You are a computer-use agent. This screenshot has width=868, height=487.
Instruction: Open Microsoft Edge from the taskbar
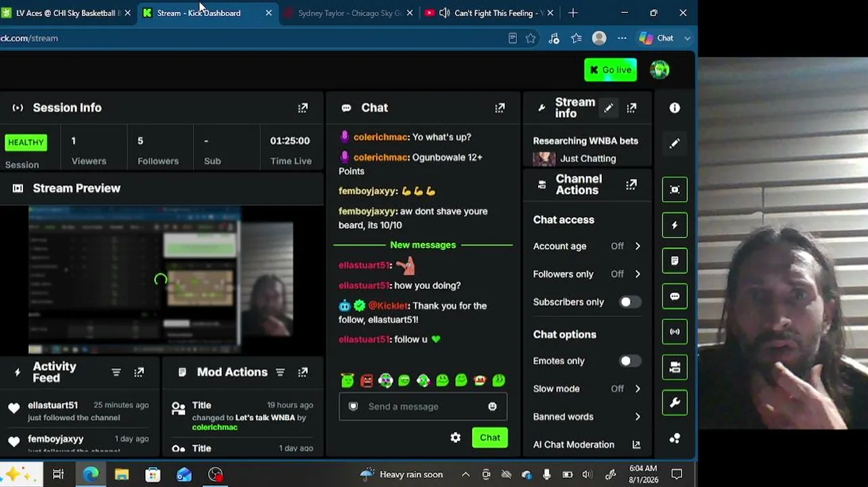click(x=90, y=475)
